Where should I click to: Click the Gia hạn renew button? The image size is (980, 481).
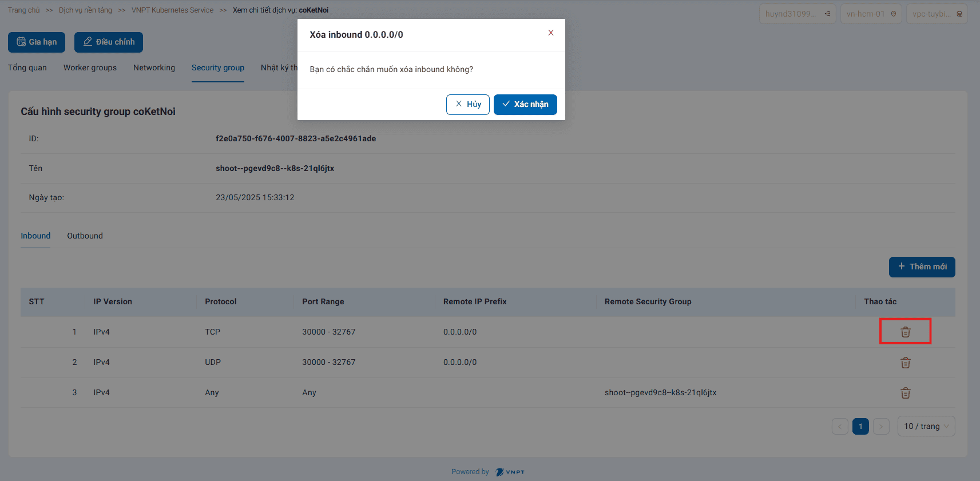click(x=37, y=42)
